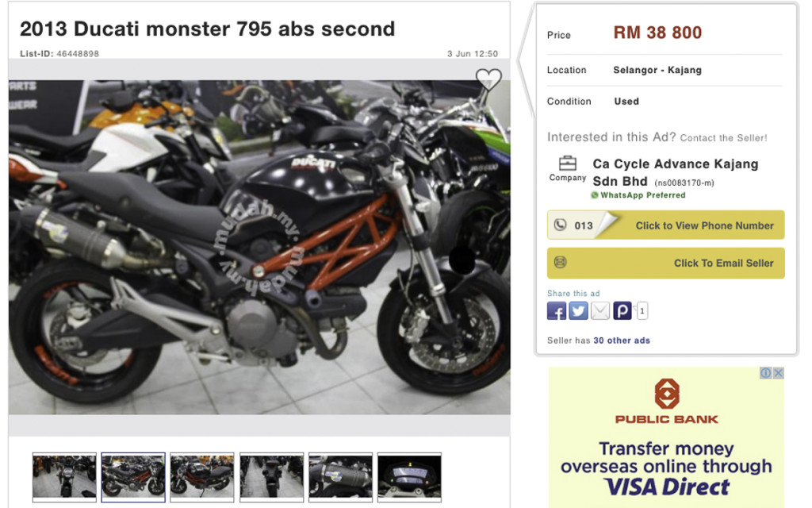Viewport: 812px width, 508px height.
Task: Click the Pinterest share count bubble
Action: (642, 311)
